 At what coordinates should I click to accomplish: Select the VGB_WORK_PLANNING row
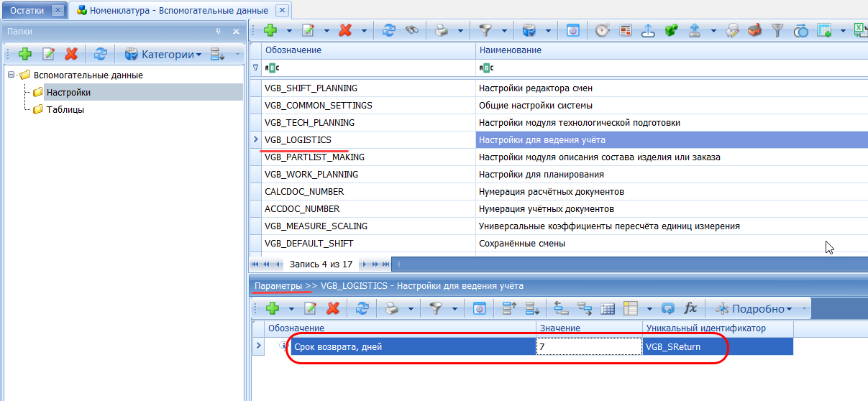point(311,174)
